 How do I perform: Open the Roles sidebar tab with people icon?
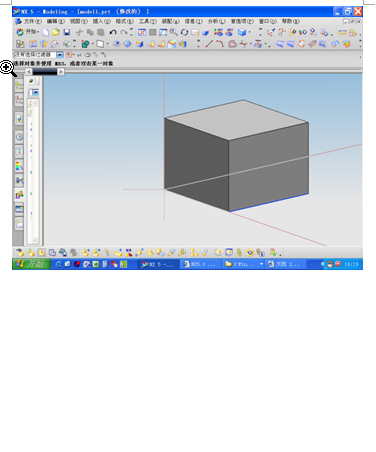coord(19,195)
